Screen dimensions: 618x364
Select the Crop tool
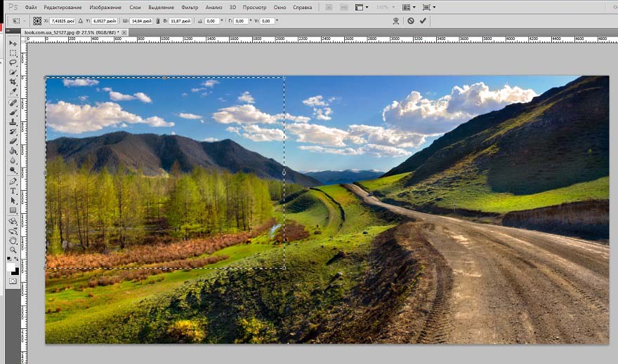pos(13,82)
